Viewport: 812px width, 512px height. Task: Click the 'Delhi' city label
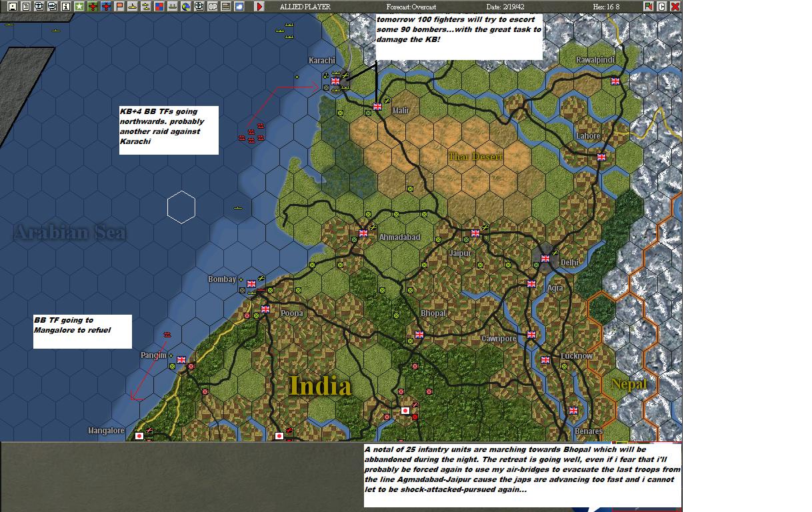pyautogui.click(x=569, y=263)
